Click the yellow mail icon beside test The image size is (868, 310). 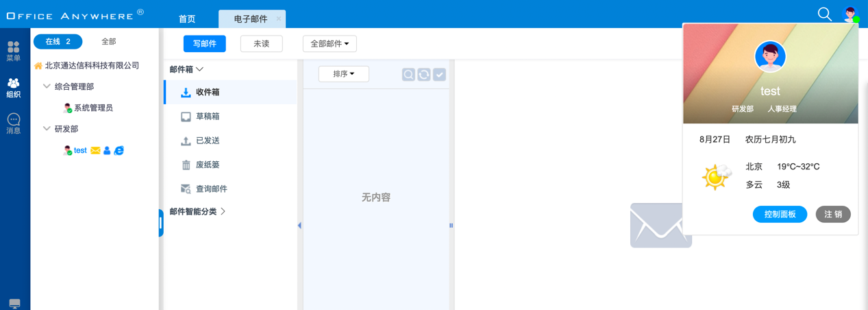pyautogui.click(x=95, y=150)
